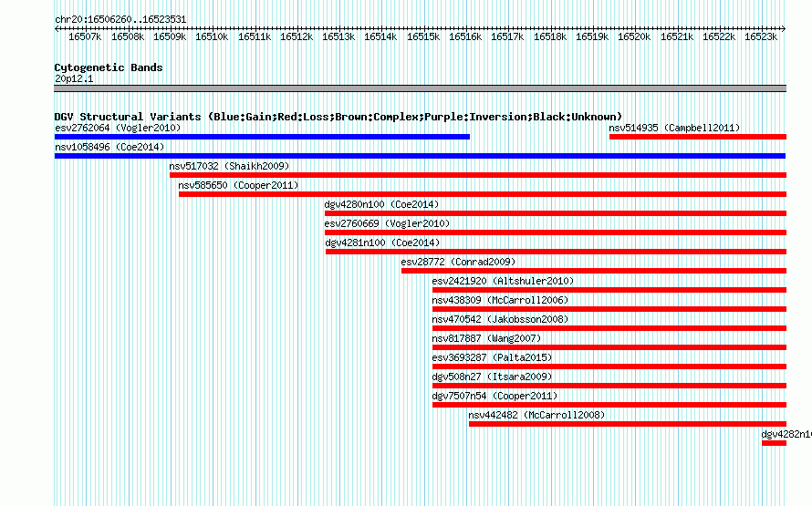This screenshot has width=812, height=506.
Task: Click ruler position 16519k
Action: click(592, 36)
